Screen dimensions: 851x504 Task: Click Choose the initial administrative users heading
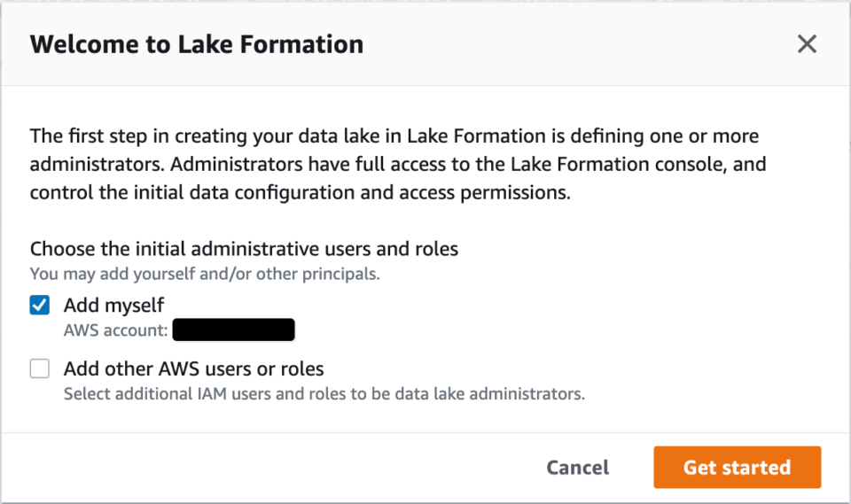pyautogui.click(x=244, y=249)
